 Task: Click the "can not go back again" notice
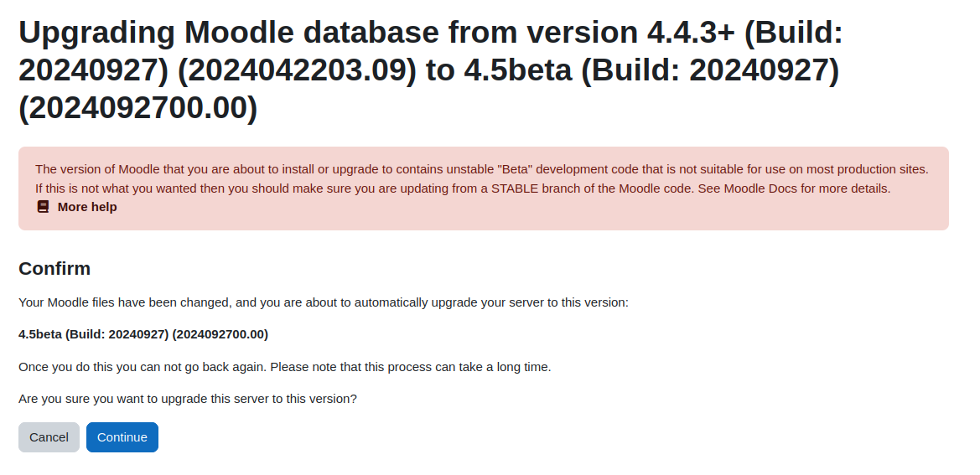[x=285, y=367]
